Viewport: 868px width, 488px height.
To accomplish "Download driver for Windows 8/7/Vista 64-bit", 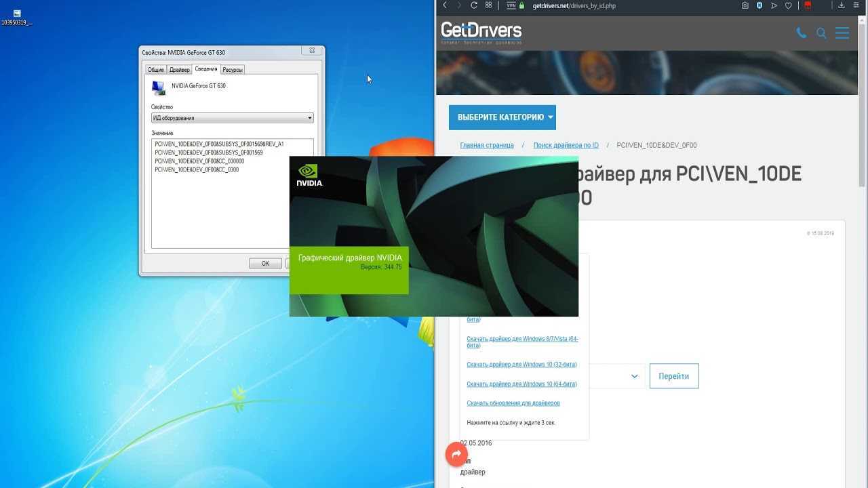I will tap(522, 342).
